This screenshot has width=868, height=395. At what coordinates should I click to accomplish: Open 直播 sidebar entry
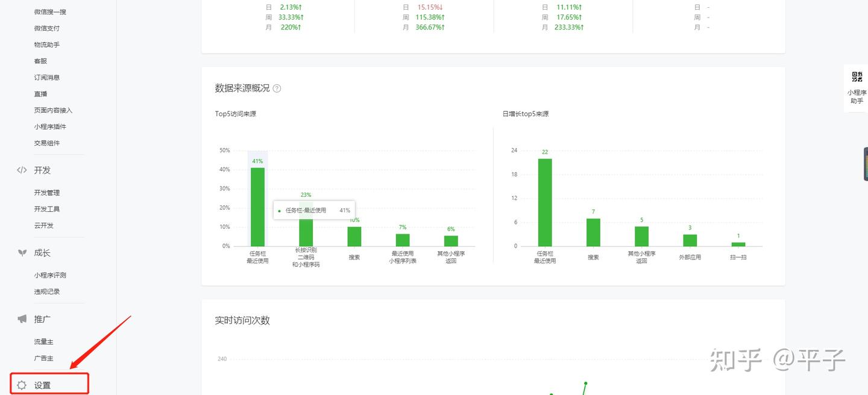click(40, 94)
